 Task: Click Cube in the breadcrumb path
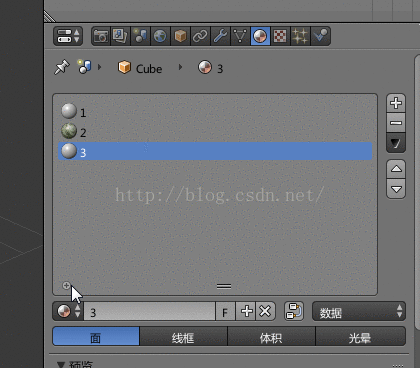tap(140, 68)
